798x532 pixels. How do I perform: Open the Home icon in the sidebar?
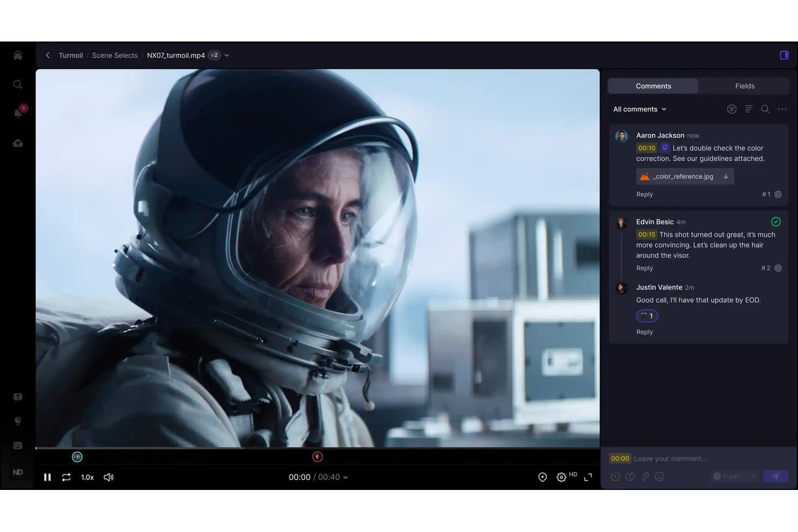click(18, 55)
